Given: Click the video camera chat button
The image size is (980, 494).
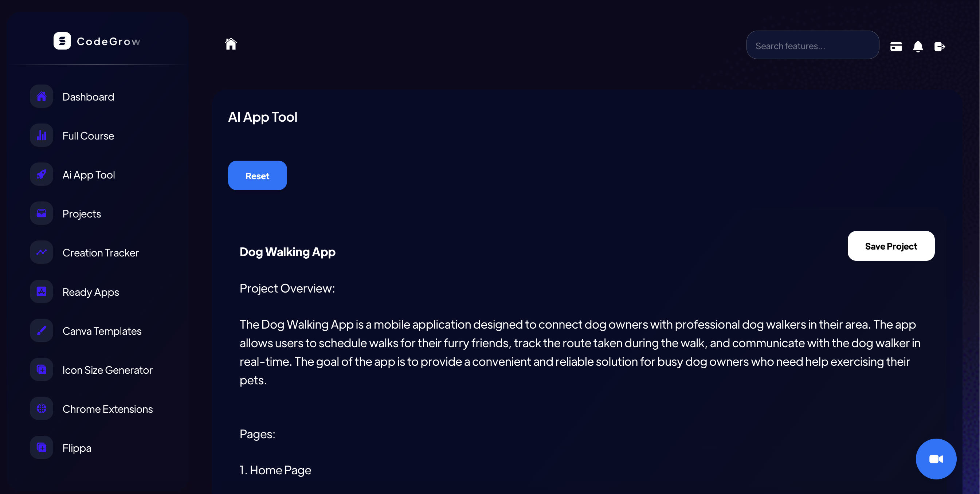Looking at the screenshot, I should tap(936, 459).
